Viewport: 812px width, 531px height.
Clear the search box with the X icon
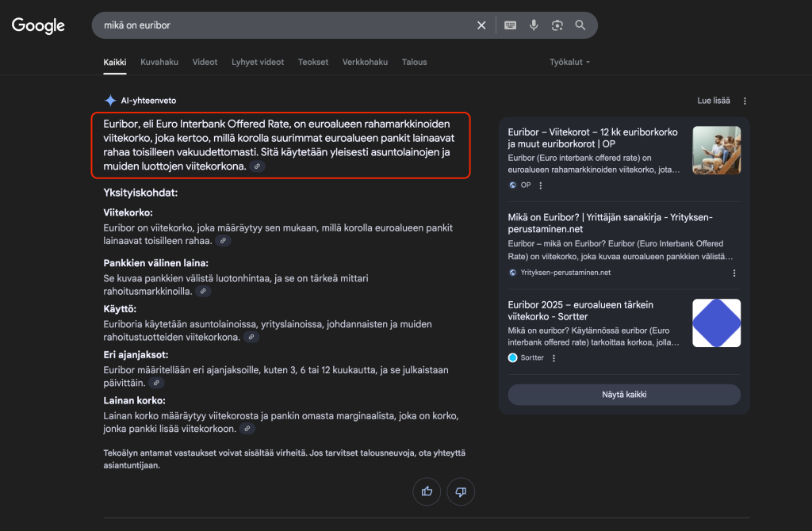[x=481, y=25]
